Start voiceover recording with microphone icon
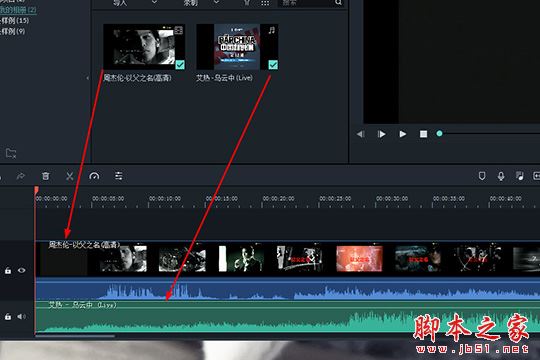Screen dimensions: 540x360 coord(501,176)
